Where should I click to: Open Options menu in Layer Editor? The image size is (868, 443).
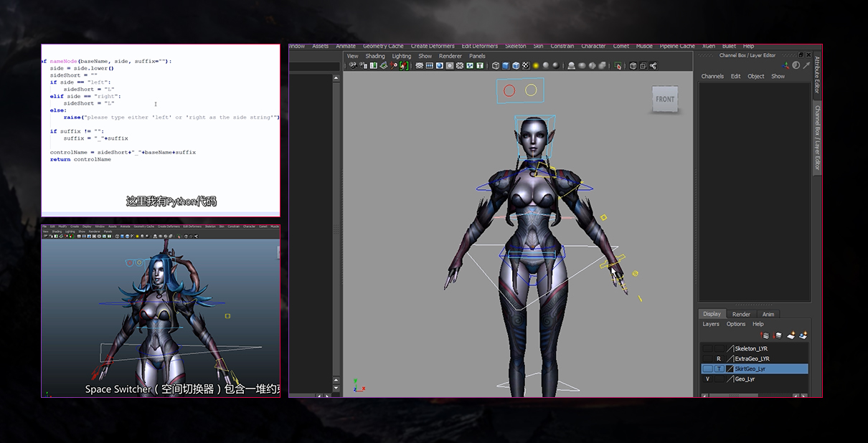coord(736,324)
